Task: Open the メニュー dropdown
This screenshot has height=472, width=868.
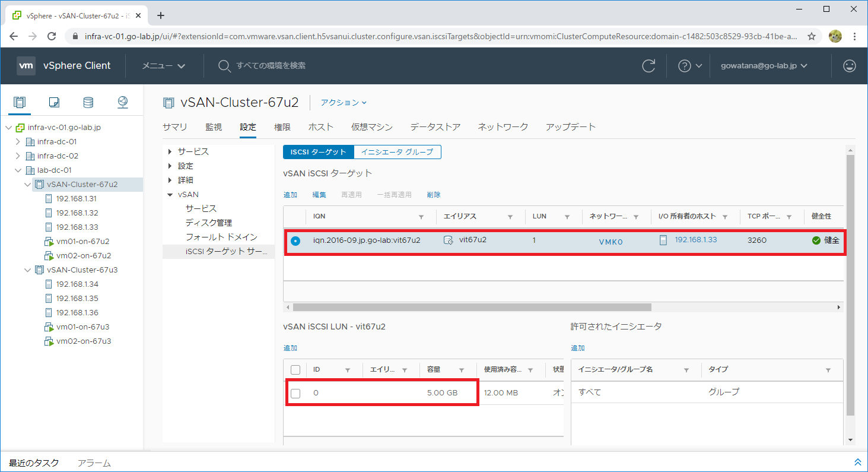Action: pos(164,66)
